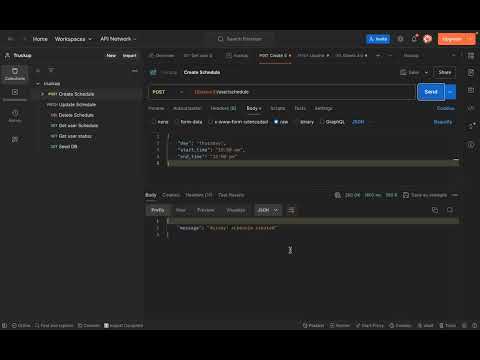Switch to response Cookies tab
480x360 pixels.
(171, 195)
